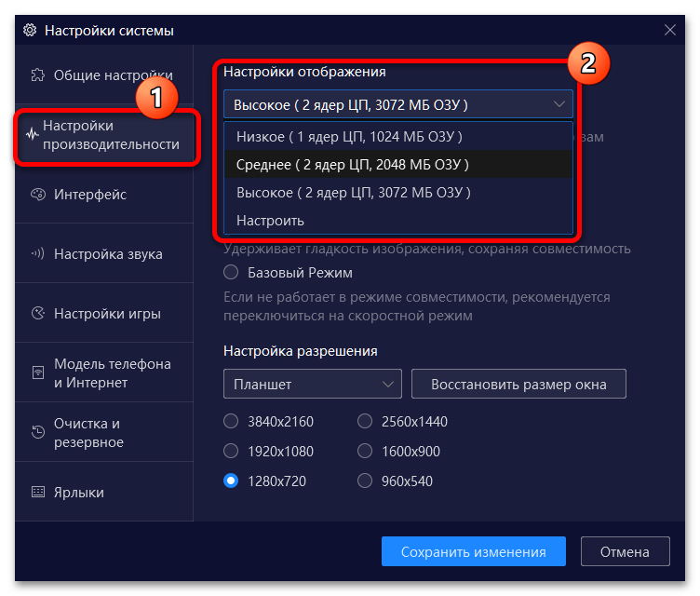Click the puzzle icon for General settings
The height and width of the screenshot is (596, 700).
point(38,75)
